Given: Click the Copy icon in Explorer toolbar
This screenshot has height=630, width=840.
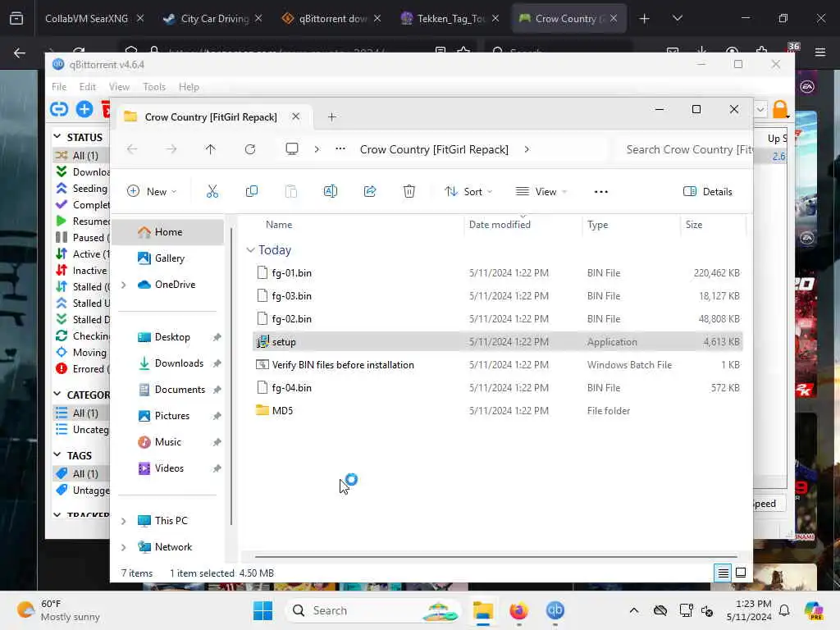Looking at the screenshot, I should [251, 191].
